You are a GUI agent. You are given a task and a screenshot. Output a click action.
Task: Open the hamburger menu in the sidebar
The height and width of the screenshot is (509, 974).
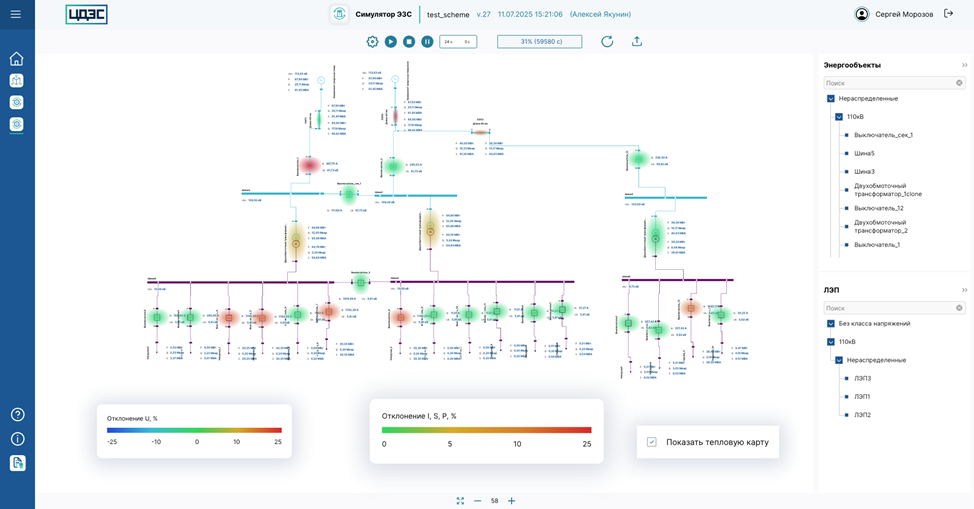[x=16, y=14]
